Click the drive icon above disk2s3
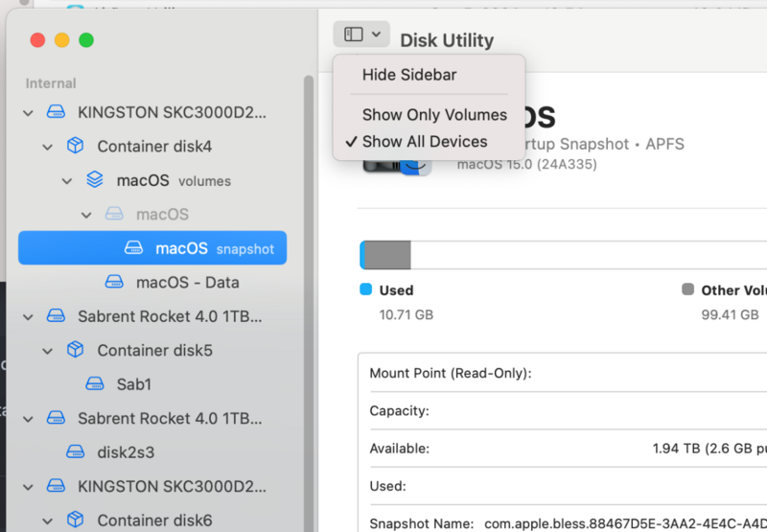The width and height of the screenshot is (767, 532). pyautogui.click(x=56, y=418)
